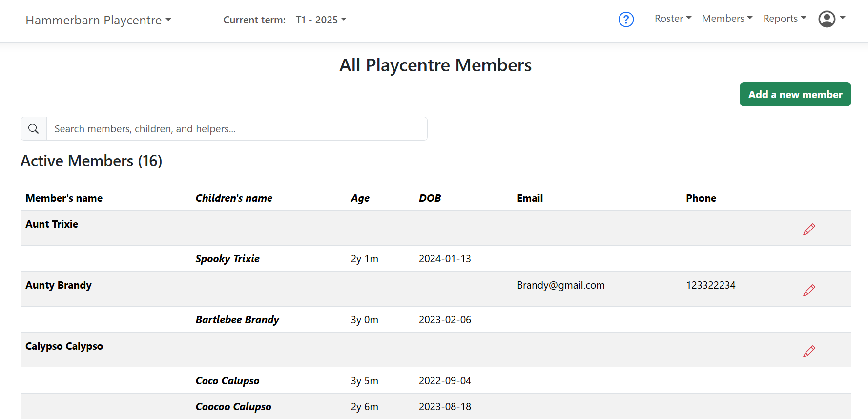Open the T1 - 2025 term selector
Screen dimensions: 868x419
coord(321,20)
